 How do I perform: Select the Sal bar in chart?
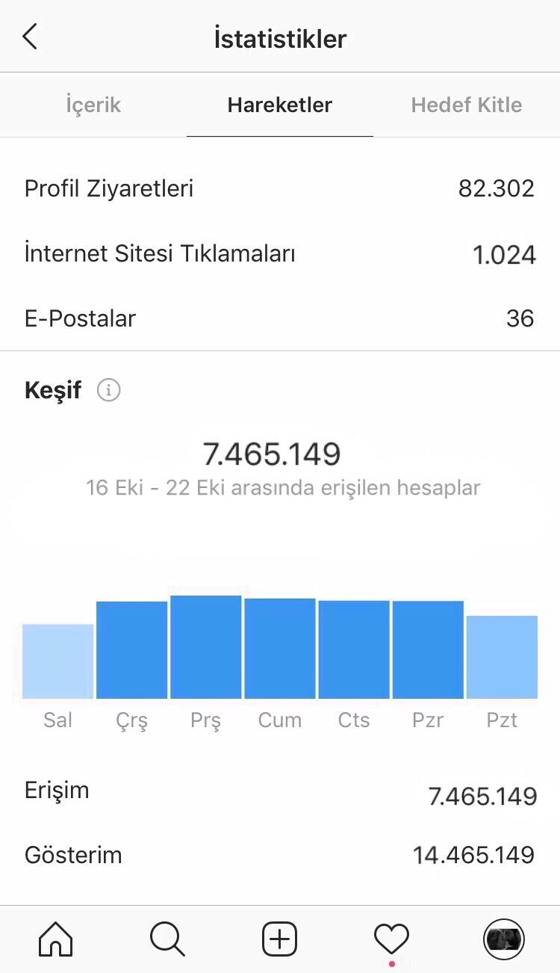point(58,661)
